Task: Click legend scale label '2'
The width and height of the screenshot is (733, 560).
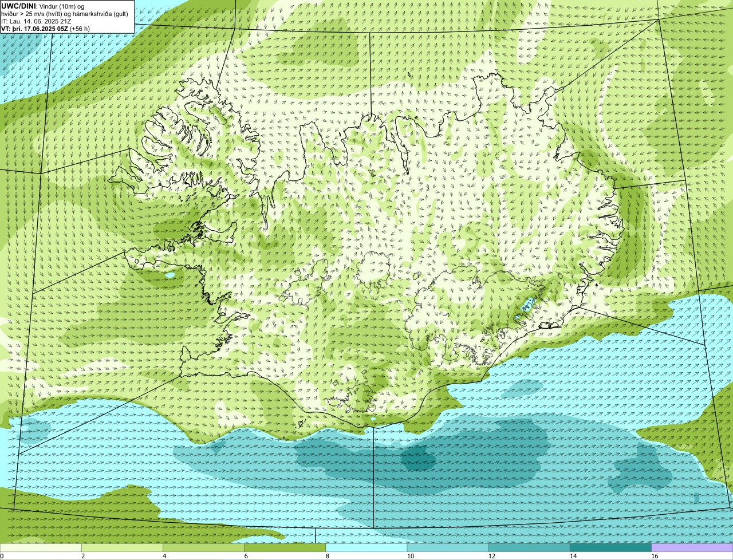Action: pos(83,556)
